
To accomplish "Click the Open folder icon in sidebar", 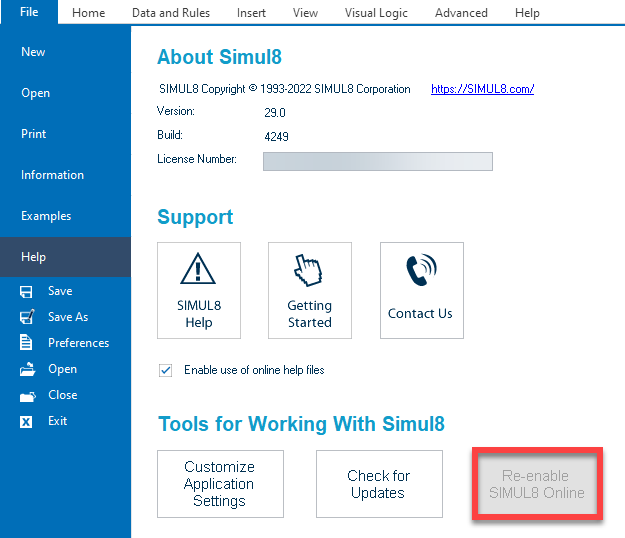I will pyautogui.click(x=27, y=369).
